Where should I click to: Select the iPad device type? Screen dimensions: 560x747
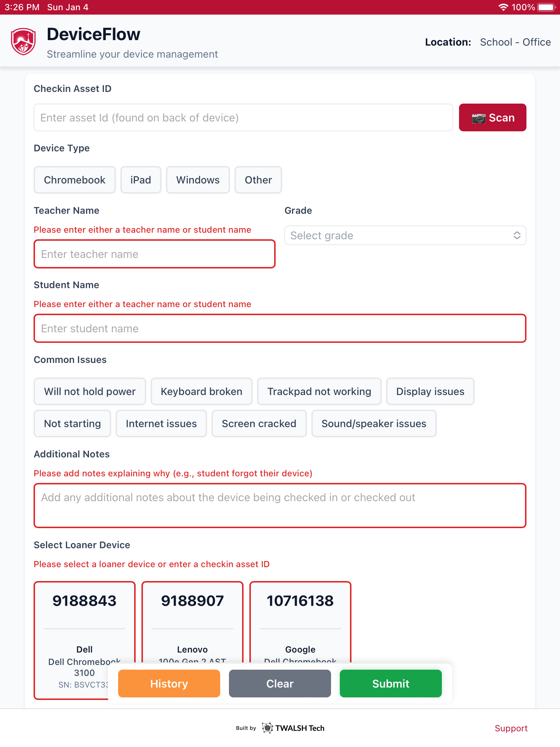(141, 179)
